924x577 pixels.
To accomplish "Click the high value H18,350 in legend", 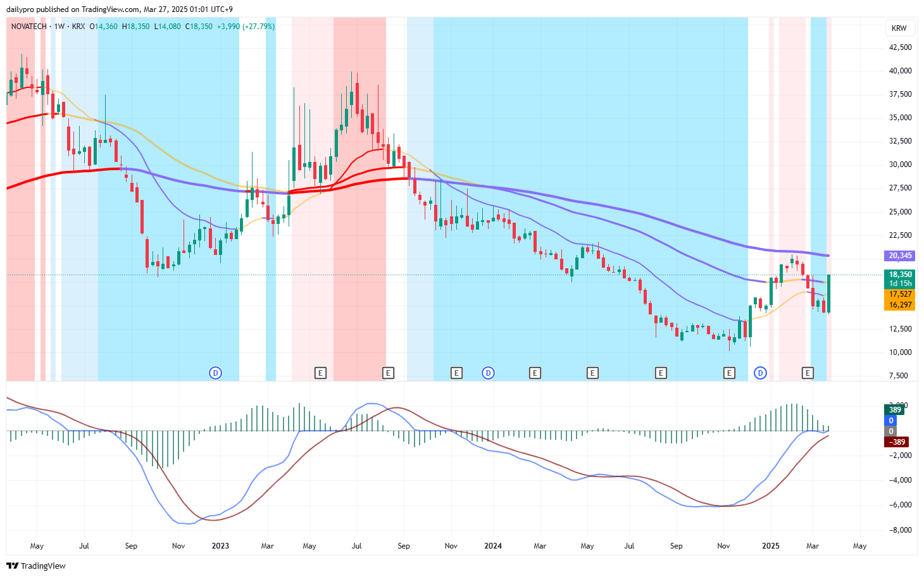I will (x=136, y=27).
